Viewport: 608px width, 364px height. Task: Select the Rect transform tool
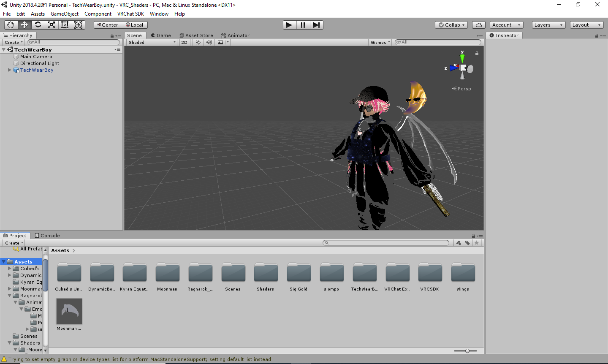(65, 25)
